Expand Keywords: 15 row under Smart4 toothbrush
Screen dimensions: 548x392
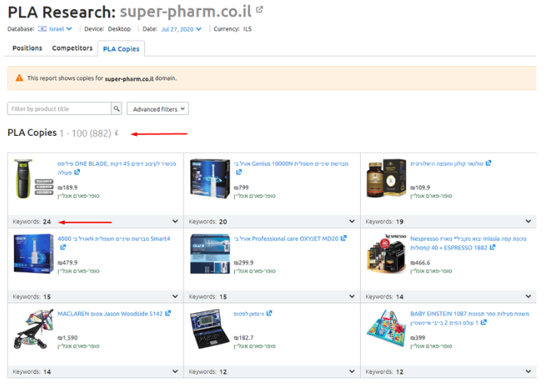click(x=175, y=296)
